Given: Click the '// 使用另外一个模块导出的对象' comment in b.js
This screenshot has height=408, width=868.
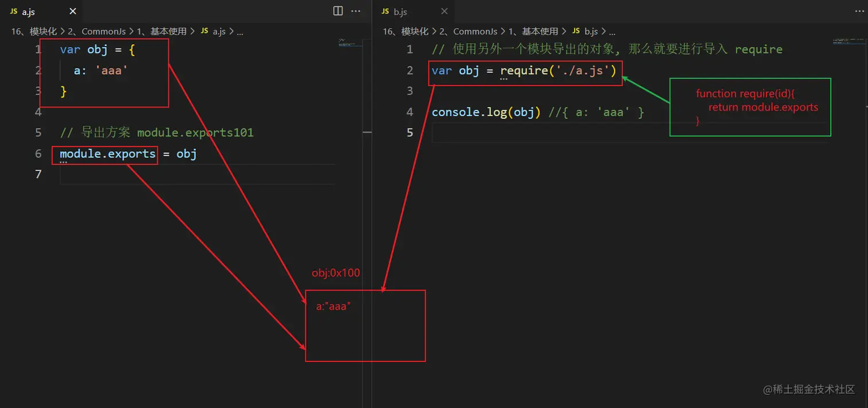Looking at the screenshot, I should (x=607, y=50).
